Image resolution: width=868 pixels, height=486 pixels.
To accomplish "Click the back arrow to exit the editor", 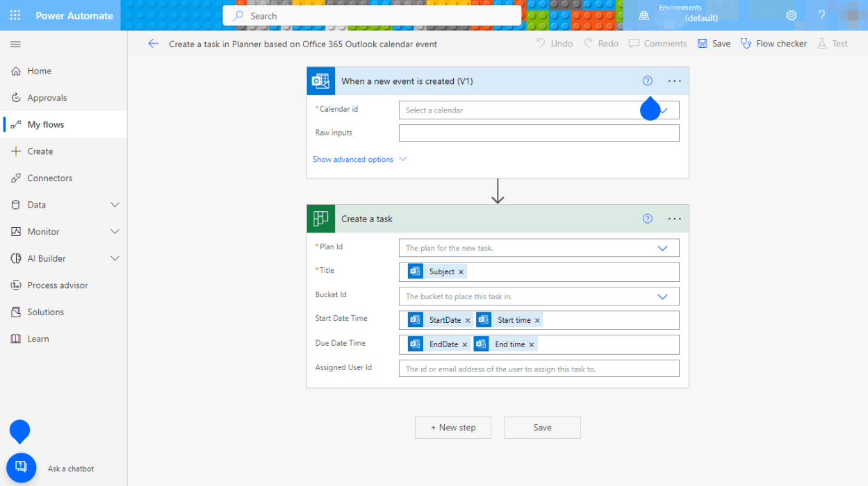I will tap(153, 43).
